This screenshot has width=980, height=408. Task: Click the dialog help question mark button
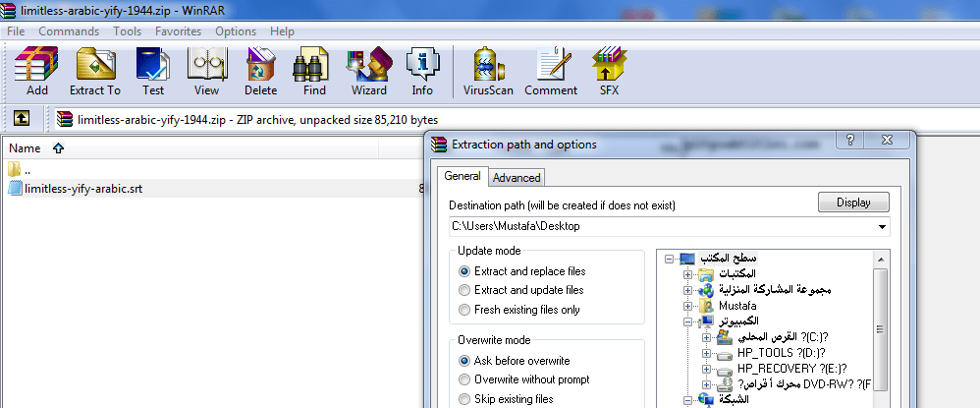pyautogui.click(x=850, y=140)
